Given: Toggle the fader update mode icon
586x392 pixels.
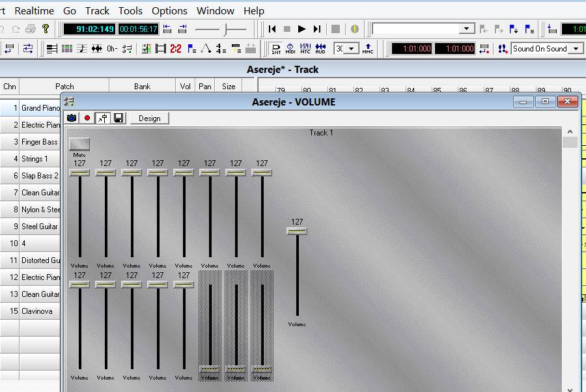Looking at the screenshot, I should [x=102, y=118].
